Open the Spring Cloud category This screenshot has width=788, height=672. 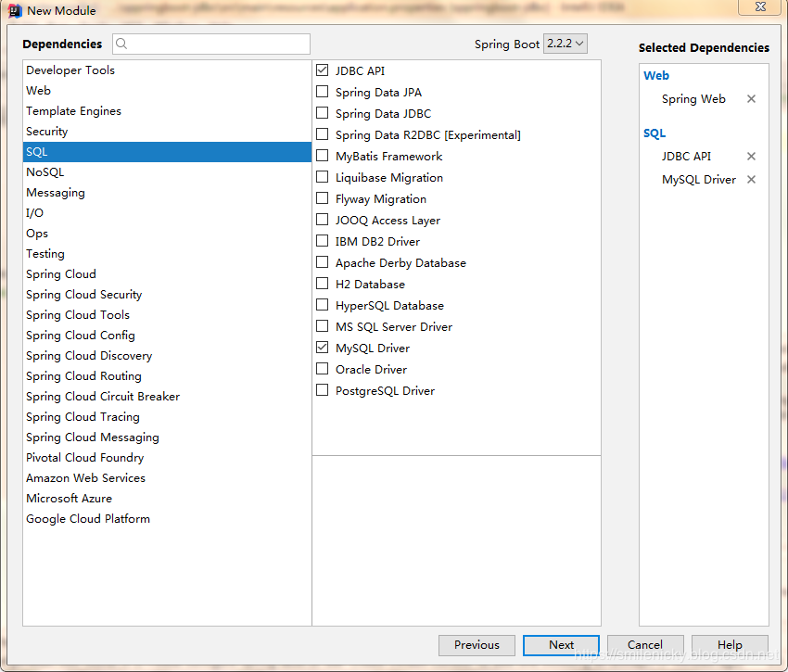[x=167, y=274]
